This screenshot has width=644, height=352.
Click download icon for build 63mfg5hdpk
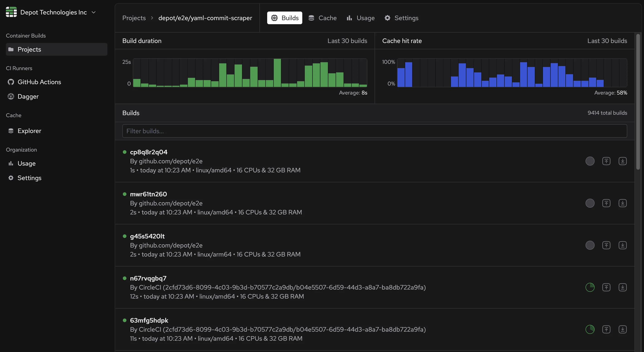[622, 330]
